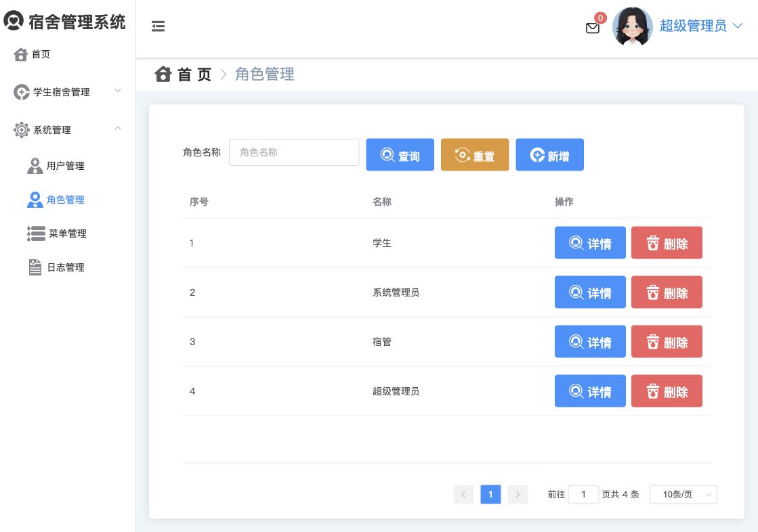Click the 系统管理员 name cell
Image resolution: width=758 pixels, height=532 pixels.
point(396,292)
